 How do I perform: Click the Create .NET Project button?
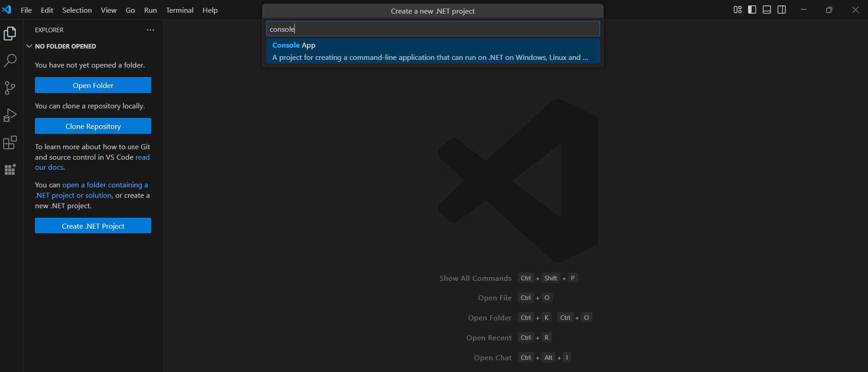[x=93, y=226]
